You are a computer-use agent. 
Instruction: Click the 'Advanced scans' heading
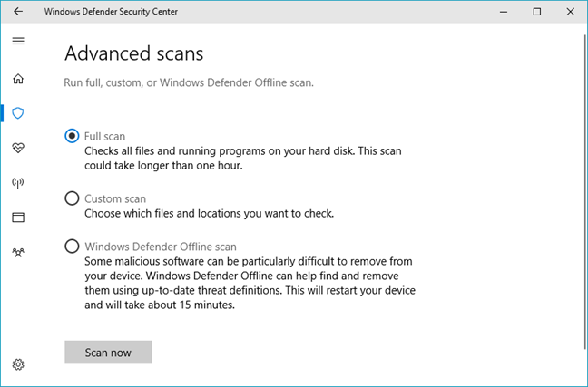[x=134, y=53]
